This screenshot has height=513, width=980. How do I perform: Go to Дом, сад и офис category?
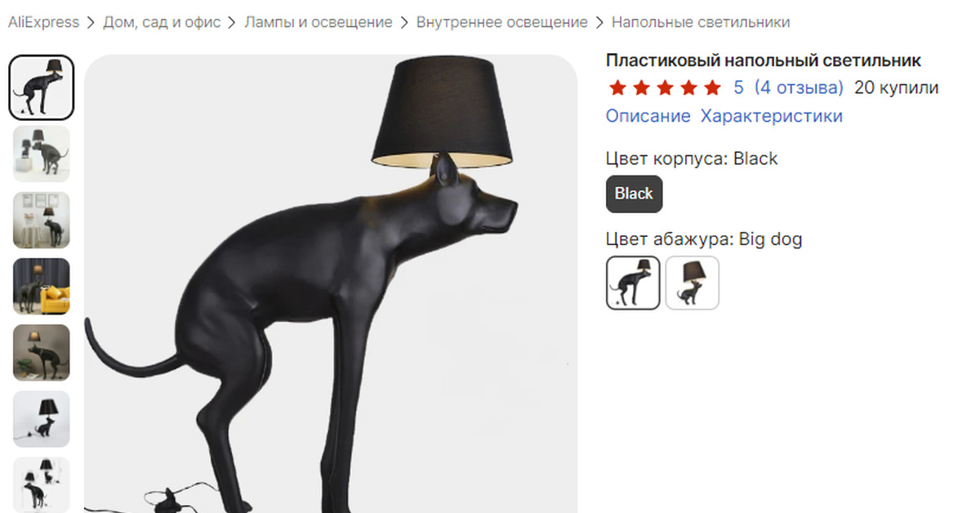click(x=162, y=22)
